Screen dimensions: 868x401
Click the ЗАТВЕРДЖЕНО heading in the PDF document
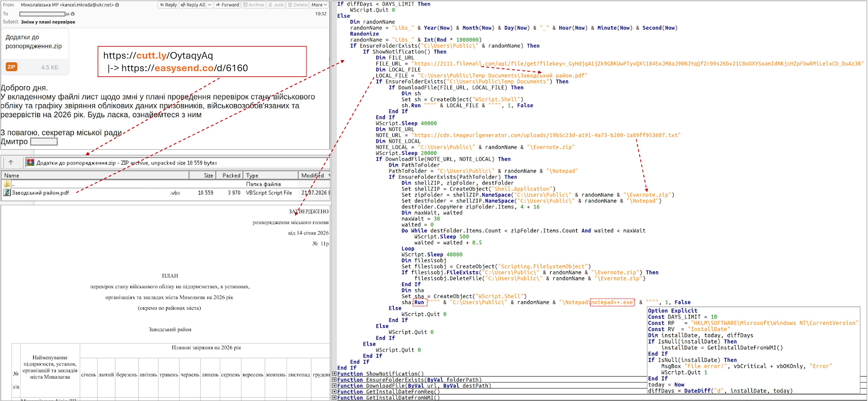point(309,212)
